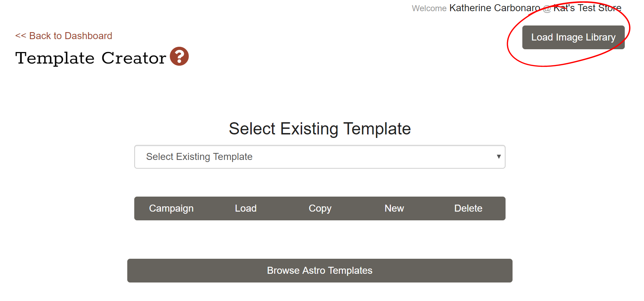The height and width of the screenshot is (301, 644).
Task: Click the word Library on the top-right button
Action: (600, 37)
